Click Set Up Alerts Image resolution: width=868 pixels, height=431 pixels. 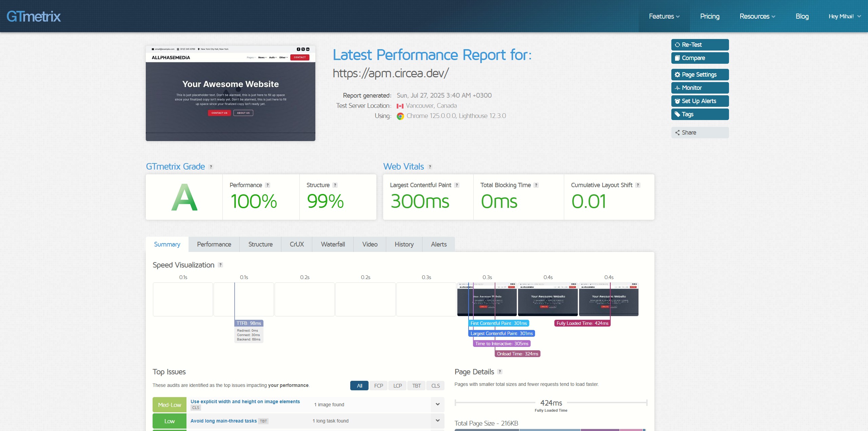(699, 101)
